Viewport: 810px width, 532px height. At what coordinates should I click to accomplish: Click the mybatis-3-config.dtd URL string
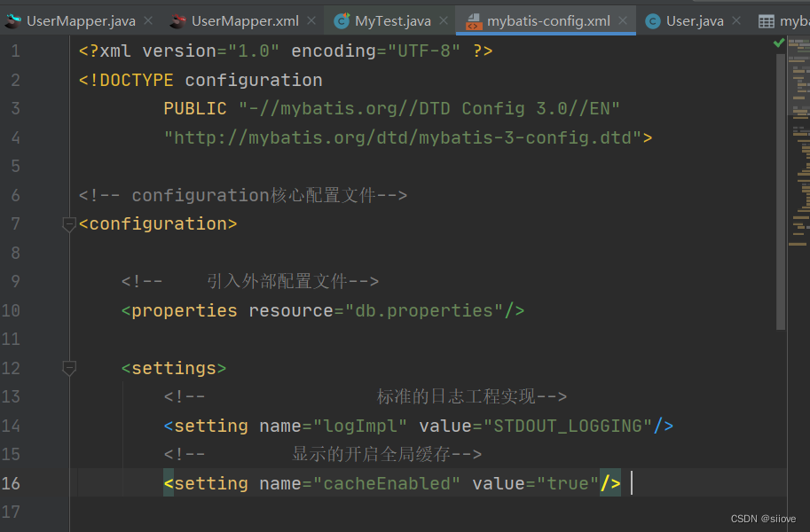coord(403,138)
